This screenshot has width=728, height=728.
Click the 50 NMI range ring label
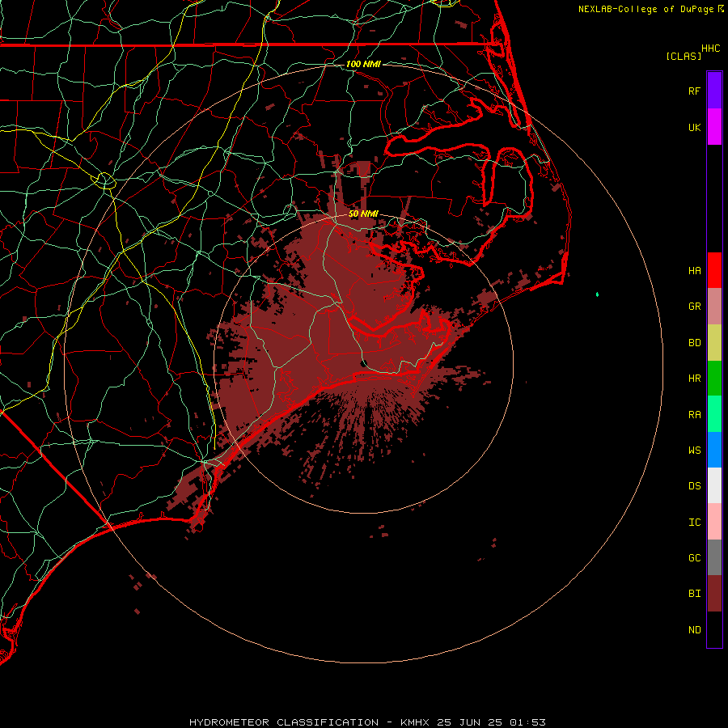363,214
